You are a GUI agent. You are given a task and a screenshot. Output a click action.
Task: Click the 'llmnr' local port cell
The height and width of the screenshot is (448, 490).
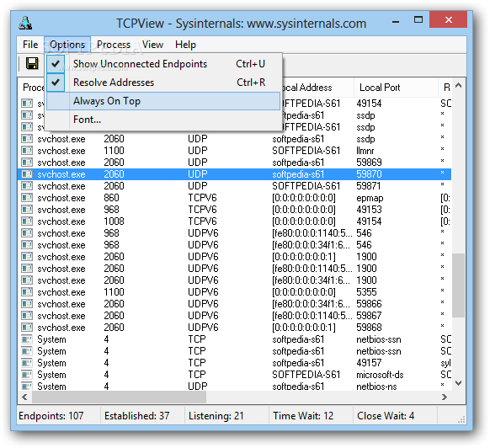tap(365, 151)
